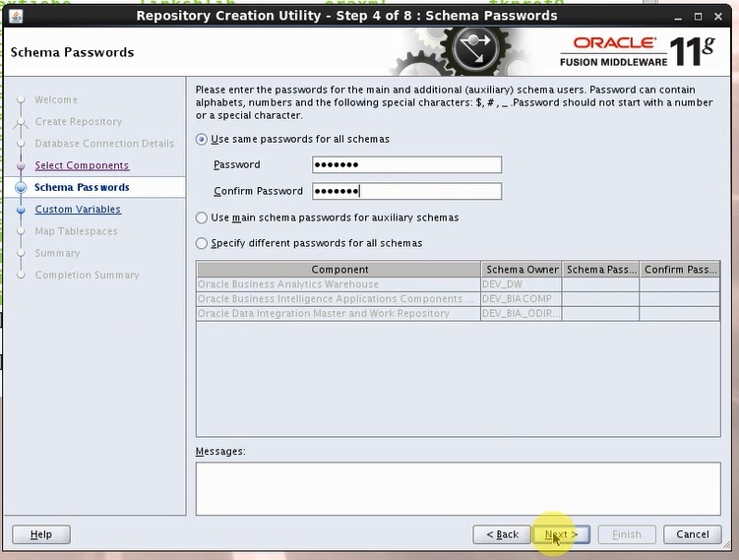Viewport: 739px width, 560px height.
Task: Click the Schema Passwords active step bullet
Action: 21,188
